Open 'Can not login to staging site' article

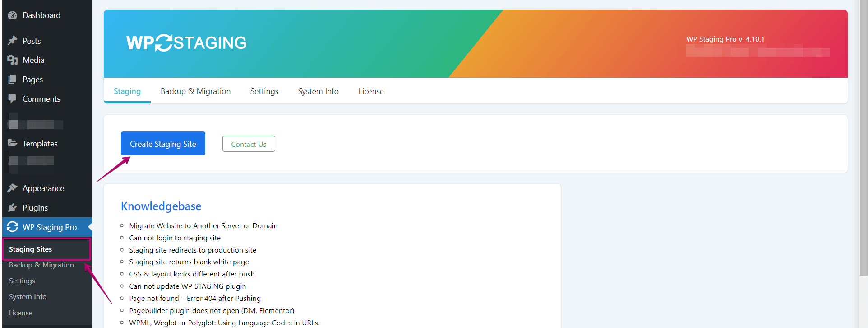(x=175, y=238)
